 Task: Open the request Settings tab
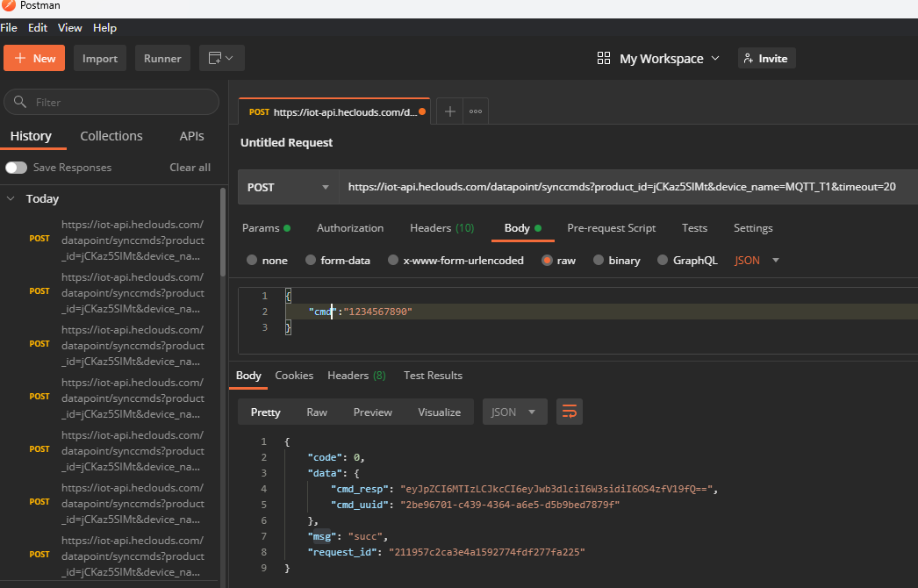753,228
